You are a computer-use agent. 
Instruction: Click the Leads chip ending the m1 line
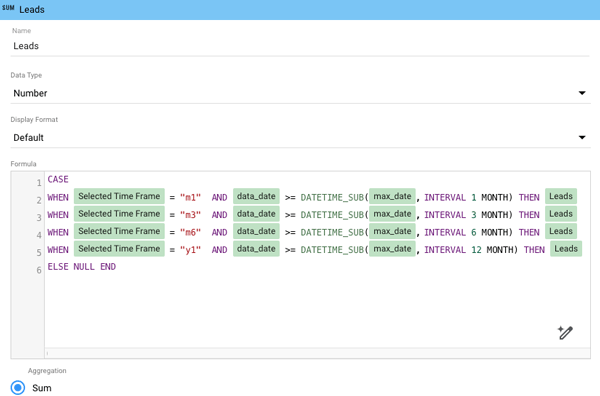561,196
